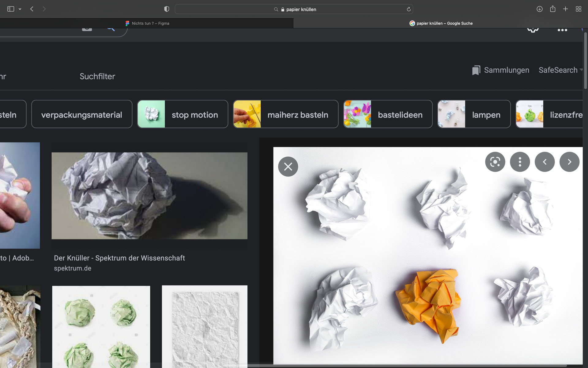Viewport: 588px width, 368px height.
Task: Open the sidebar options dropdown arrow
Action: (20, 9)
